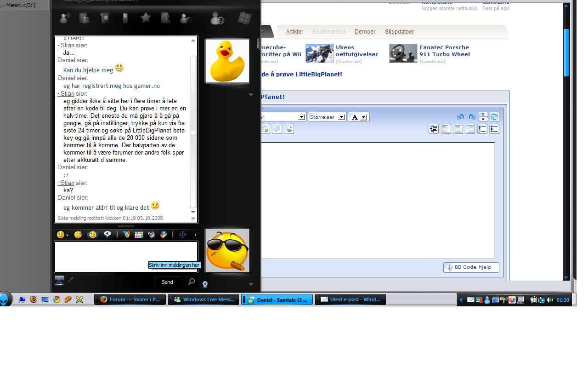Open the Størrelser font size dropdown
Image resolution: width=588 pixels, height=368 pixels.
point(327,117)
